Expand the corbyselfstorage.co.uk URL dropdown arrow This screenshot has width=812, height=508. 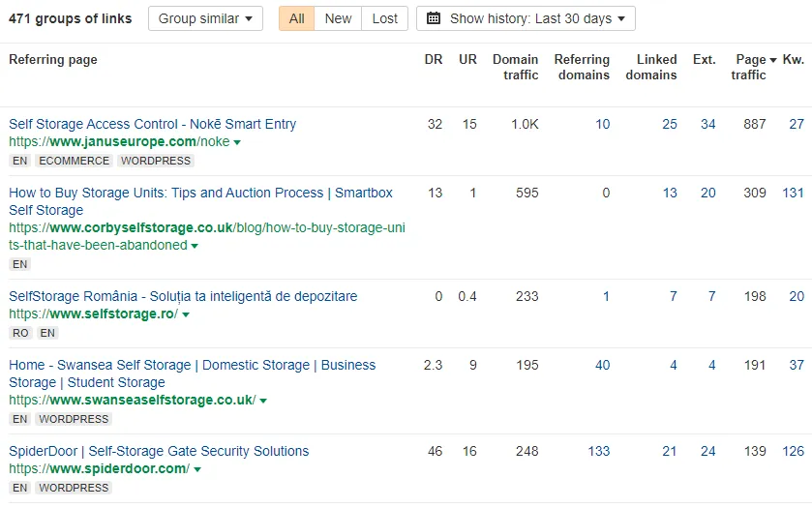[x=195, y=246]
